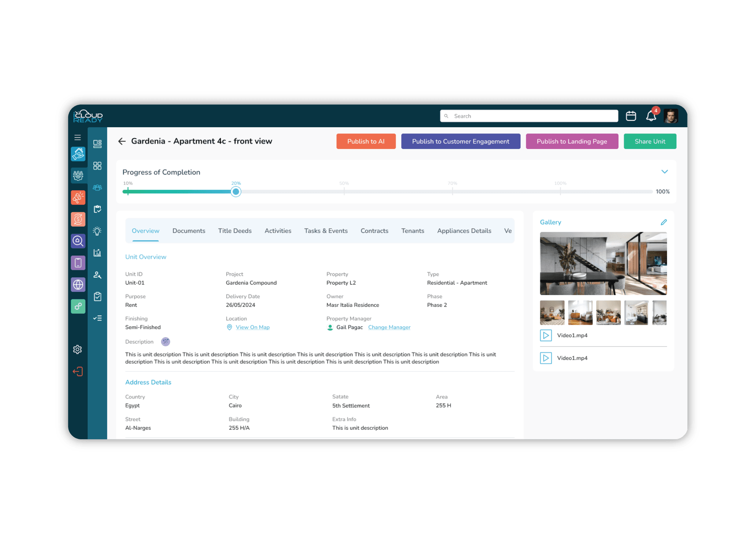Image resolution: width=756 pixels, height=544 pixels.
Task: Click the pencil icon to edit the Gallery
Action: (x=664, y=222)
